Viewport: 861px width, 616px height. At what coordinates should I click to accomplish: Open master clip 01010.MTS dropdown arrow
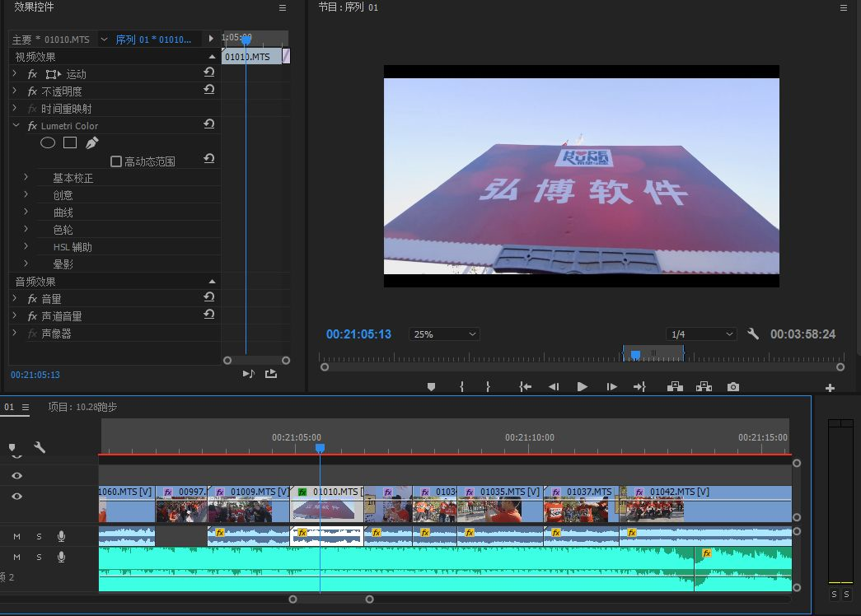(x=104, y=39)
